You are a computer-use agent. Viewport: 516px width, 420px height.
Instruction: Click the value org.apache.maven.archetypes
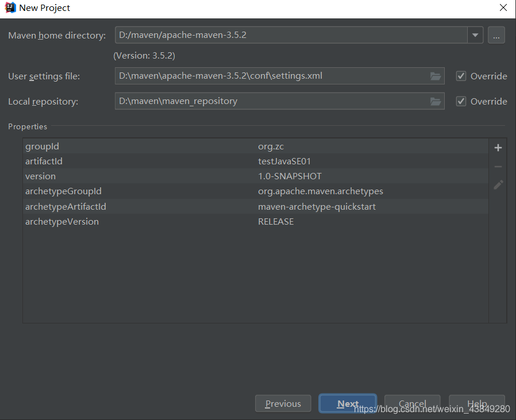321,191
